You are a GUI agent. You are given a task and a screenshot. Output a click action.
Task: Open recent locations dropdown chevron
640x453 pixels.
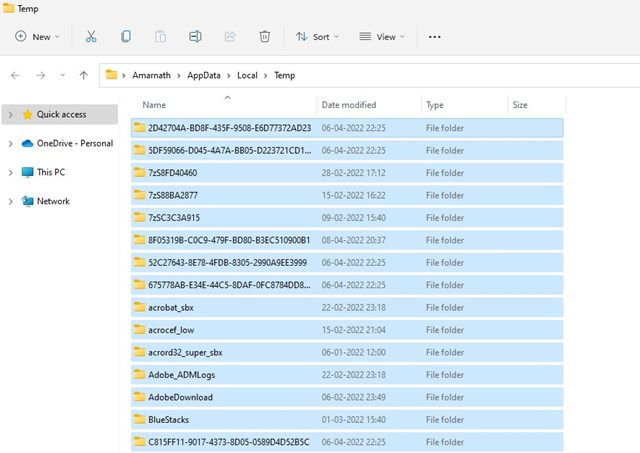click(x=62, y=76)
